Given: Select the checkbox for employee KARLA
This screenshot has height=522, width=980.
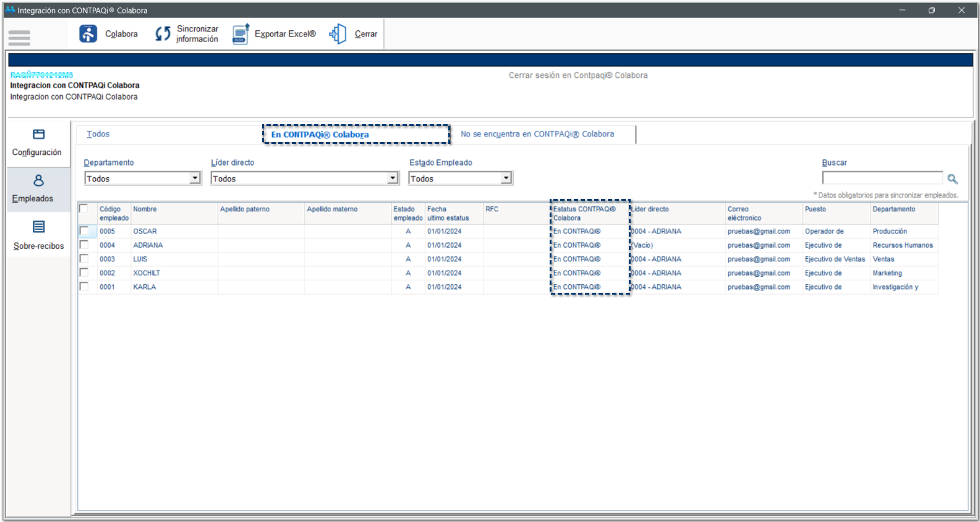Looking at the screenshot, I should 84,287.
